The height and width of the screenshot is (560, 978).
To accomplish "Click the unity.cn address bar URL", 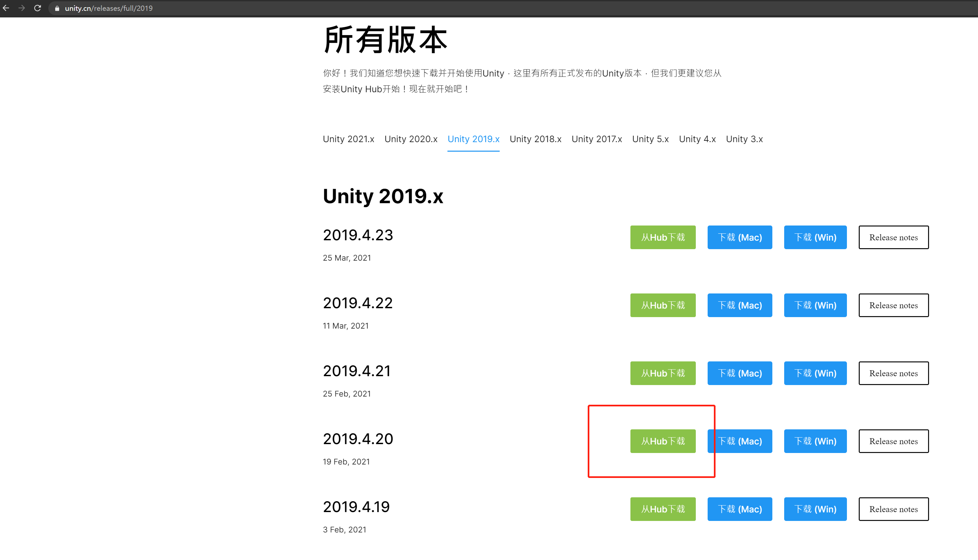I will (x=108, y=9).
